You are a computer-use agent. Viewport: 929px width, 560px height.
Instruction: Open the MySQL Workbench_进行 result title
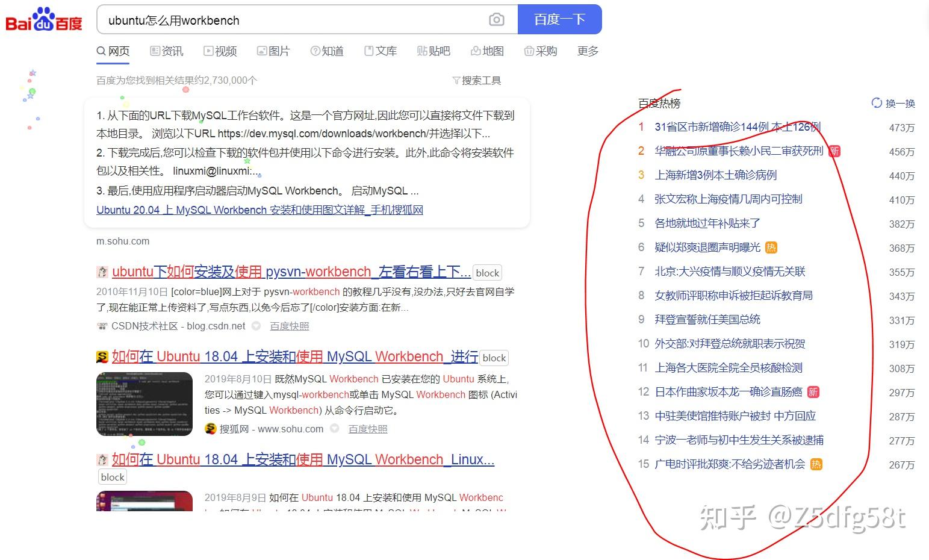point(295,356)
